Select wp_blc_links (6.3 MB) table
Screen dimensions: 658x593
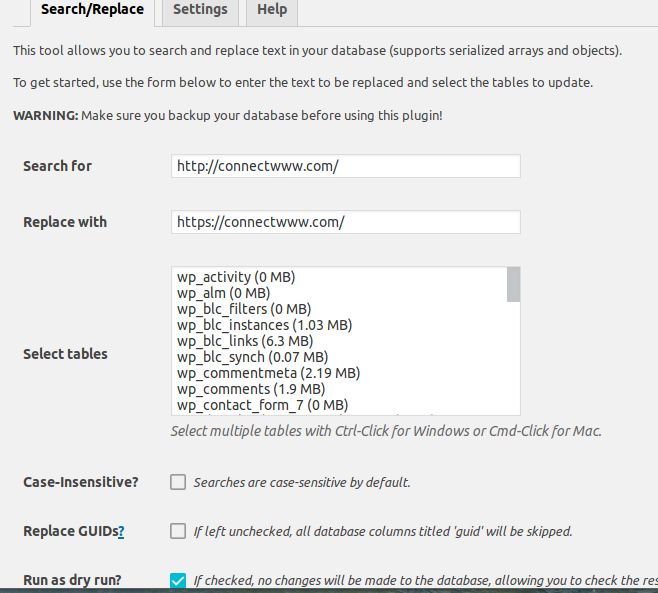pyautogui.click(x=339, y=341)
